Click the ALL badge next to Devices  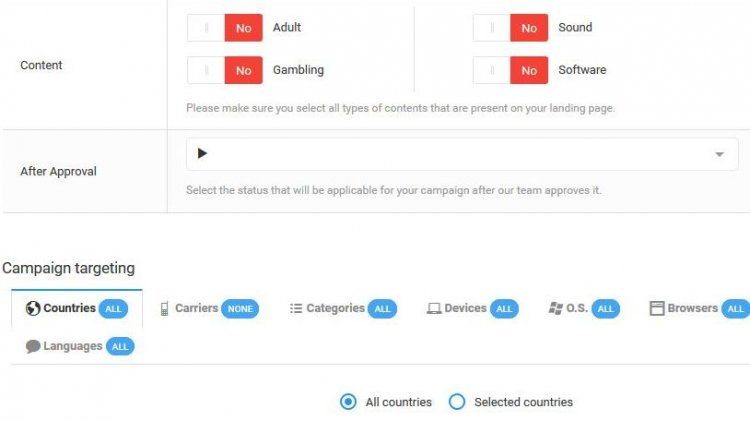coord(504,309)
